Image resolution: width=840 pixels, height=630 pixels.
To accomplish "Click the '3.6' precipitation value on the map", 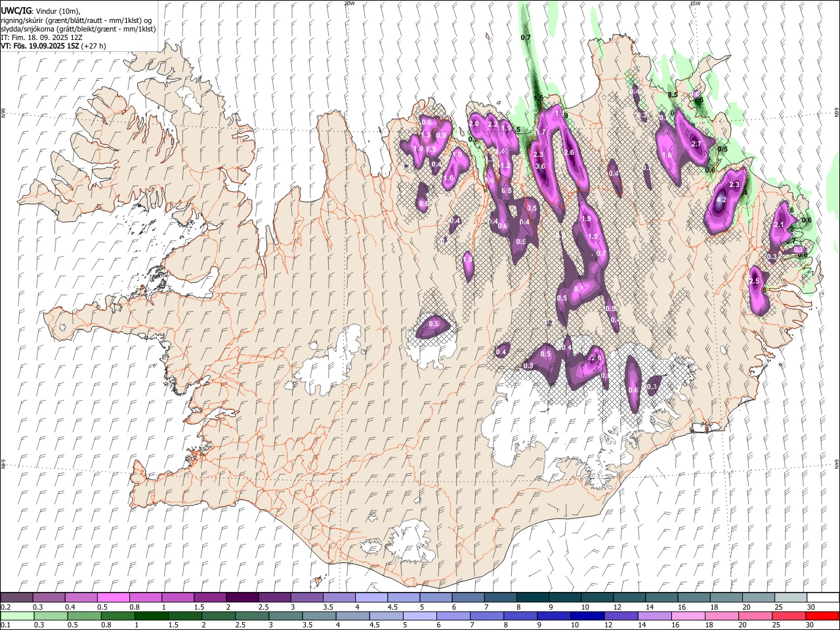I will [540, 166].
